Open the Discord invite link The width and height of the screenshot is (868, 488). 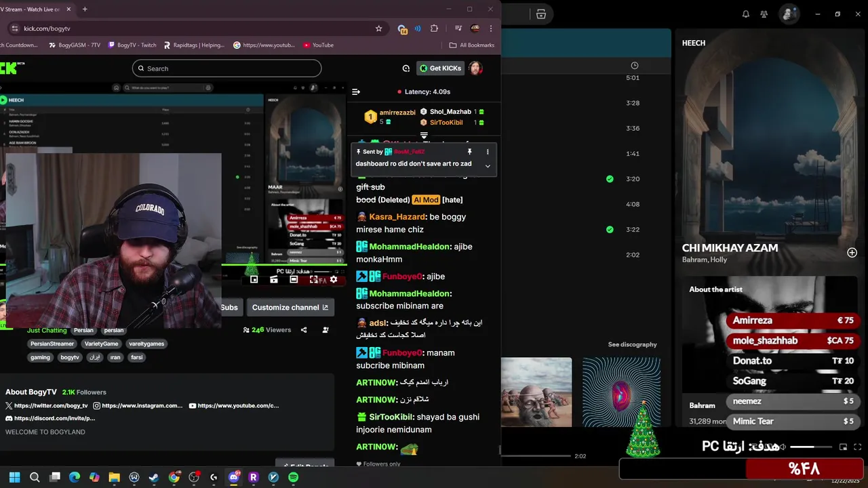point(50,418)
